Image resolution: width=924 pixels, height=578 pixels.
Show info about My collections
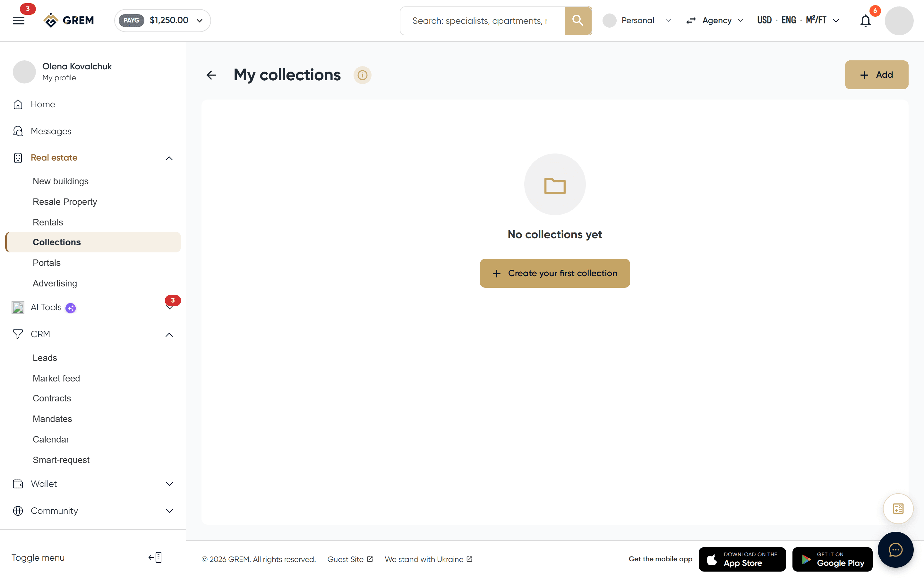click(x=362, y=75)
